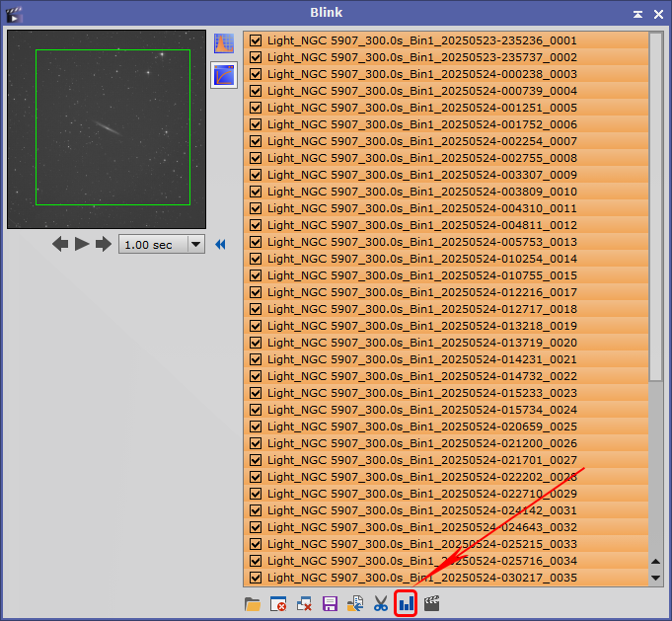Select row ending 20250524-013218_0019

click(x=446, y=326)
